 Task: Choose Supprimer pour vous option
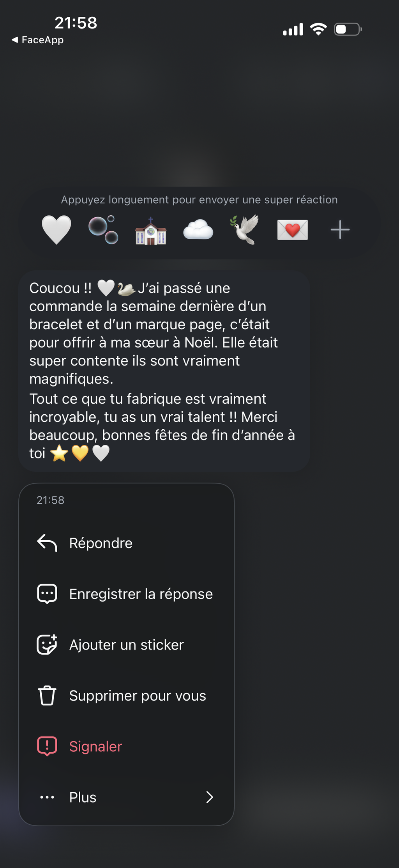[x=138, y=696]
